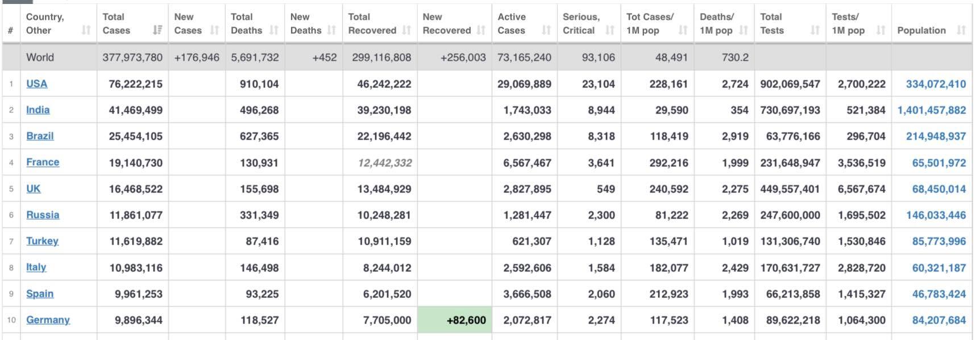
Task: Open France population figure link
Action: tap(939, 163)
